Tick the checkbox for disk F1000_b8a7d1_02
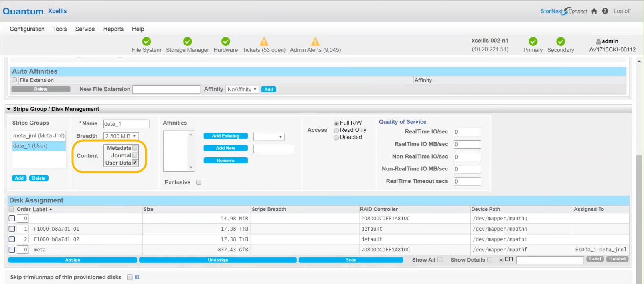Image resolution: width=644 pixels, height=284 pixels. tap(12, 239)
